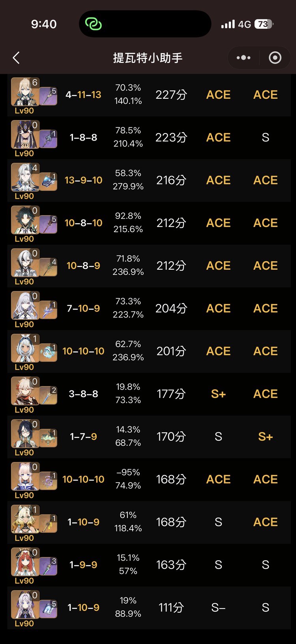
Task: Tap the weapon icon in the 201分 row
Action: (x=48, y=353)
